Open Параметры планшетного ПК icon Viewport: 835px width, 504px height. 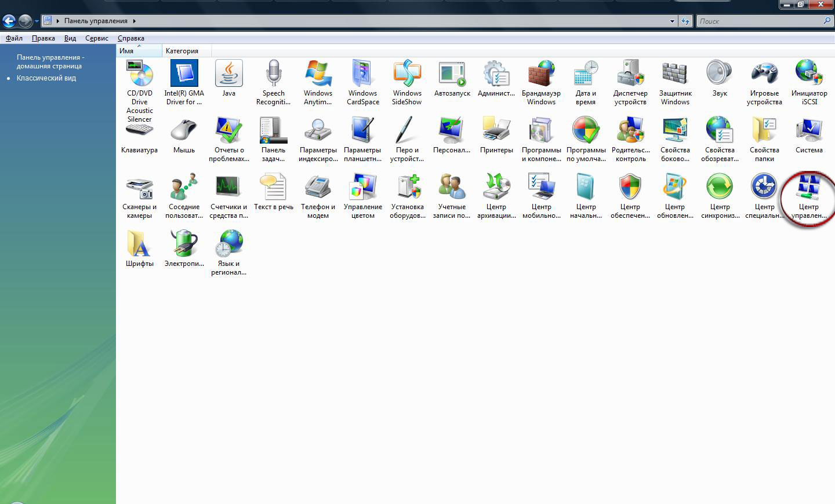(x=363, y=130)
